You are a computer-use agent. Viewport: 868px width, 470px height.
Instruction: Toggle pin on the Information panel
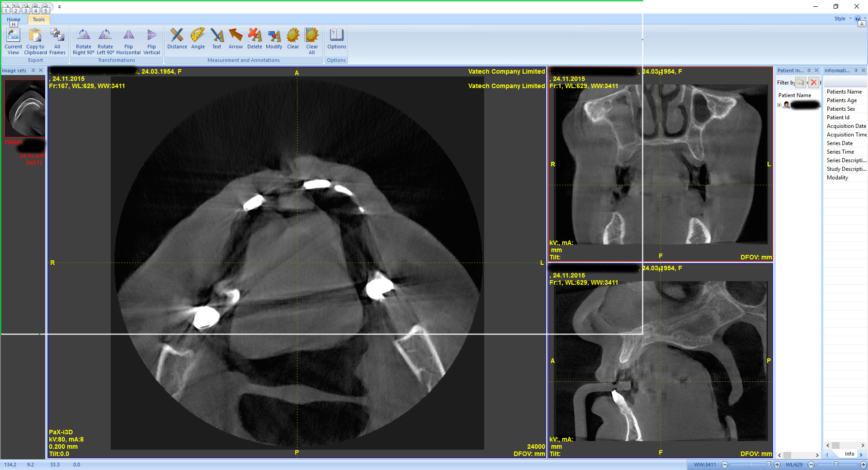[x=856, y=70]
